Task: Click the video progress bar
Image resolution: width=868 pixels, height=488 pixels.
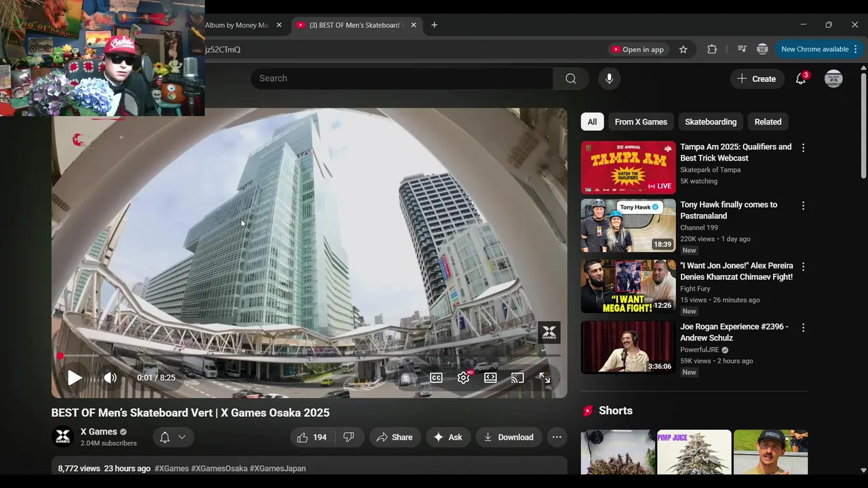Action: (x=309, y=356)
